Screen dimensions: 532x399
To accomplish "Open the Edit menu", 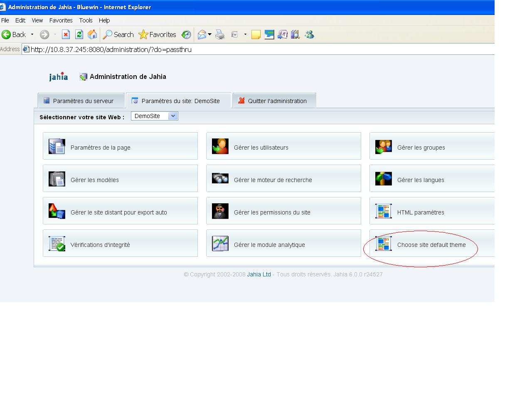I will click(x=20, y=20).
